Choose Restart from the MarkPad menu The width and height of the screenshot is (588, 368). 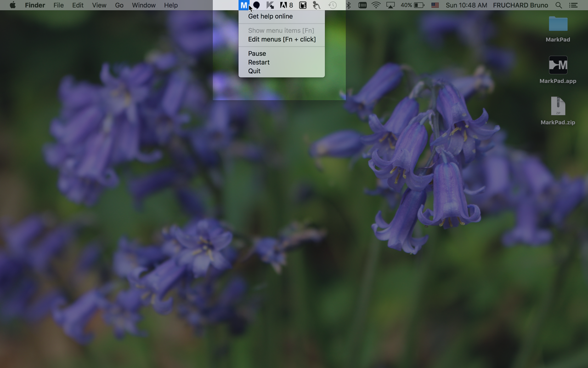[x=259, y=62]
